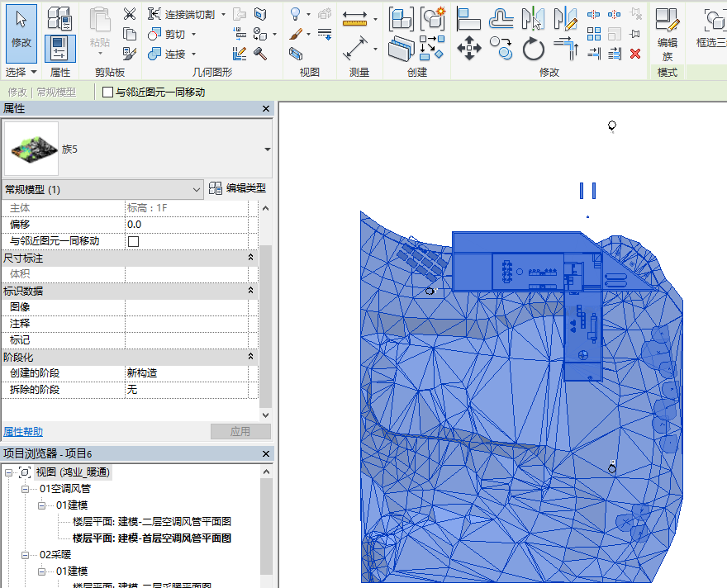
Task: Activate the Offset tool
Action: pos(501,19)
